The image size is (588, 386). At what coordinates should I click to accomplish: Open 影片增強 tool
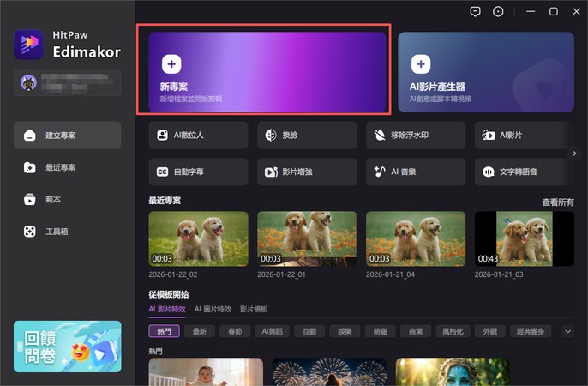307,172
